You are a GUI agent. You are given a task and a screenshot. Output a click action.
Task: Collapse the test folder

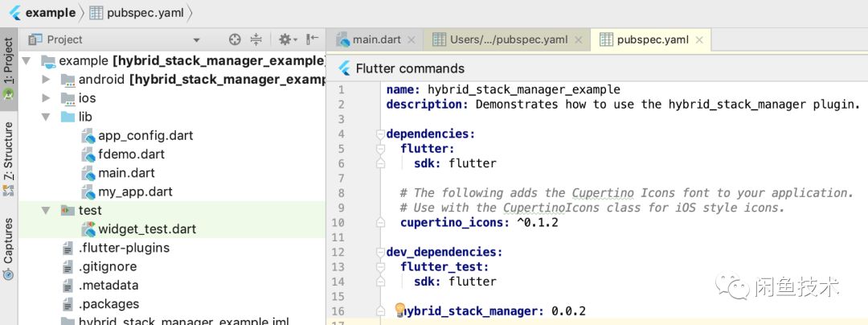pyautogui.click(x=46, y=211)
